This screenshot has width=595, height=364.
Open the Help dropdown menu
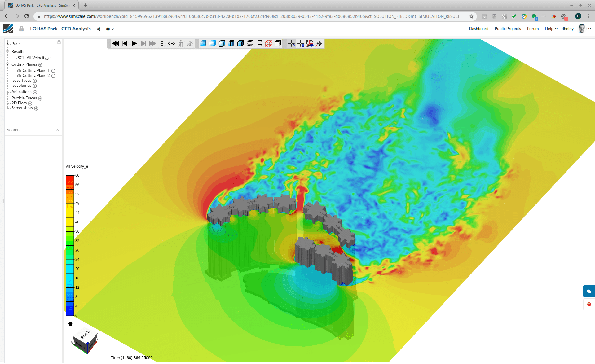(x=551, y=29)
